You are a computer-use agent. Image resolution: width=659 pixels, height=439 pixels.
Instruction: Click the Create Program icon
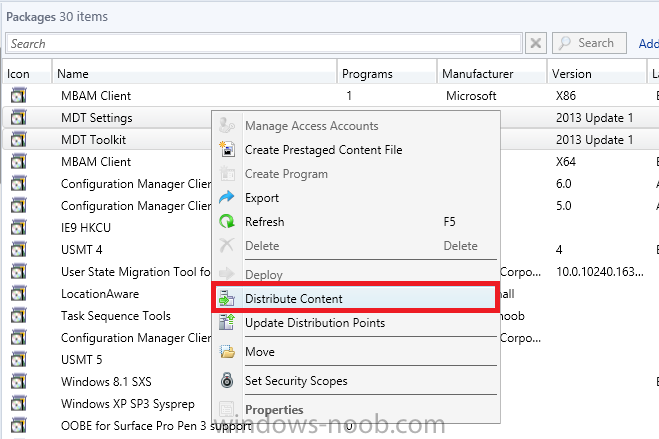pyautogui.click(x=227, y=173)
